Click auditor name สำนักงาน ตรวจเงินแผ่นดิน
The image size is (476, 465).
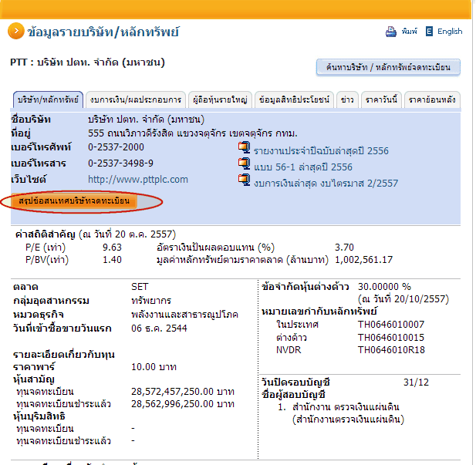(x=346, y=407)
